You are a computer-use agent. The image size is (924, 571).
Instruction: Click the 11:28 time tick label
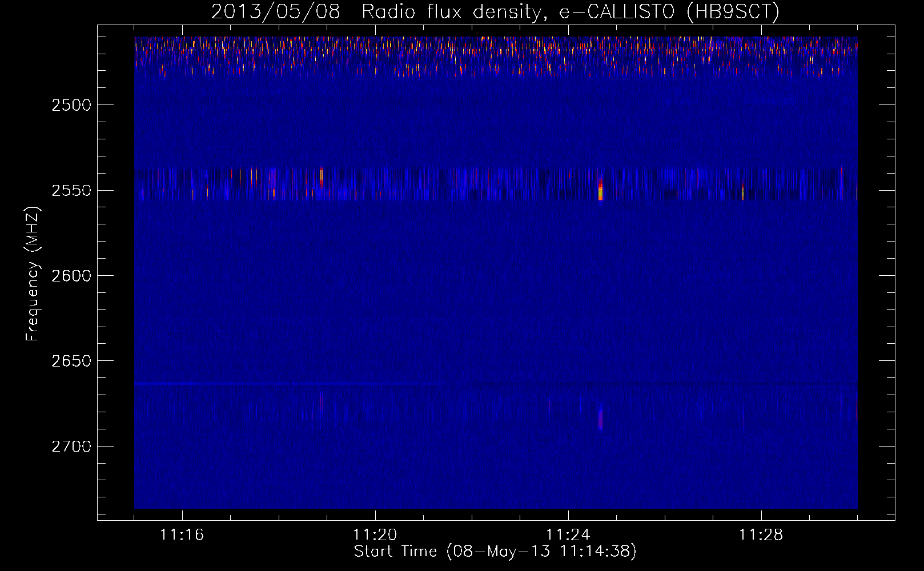point(761,534)
